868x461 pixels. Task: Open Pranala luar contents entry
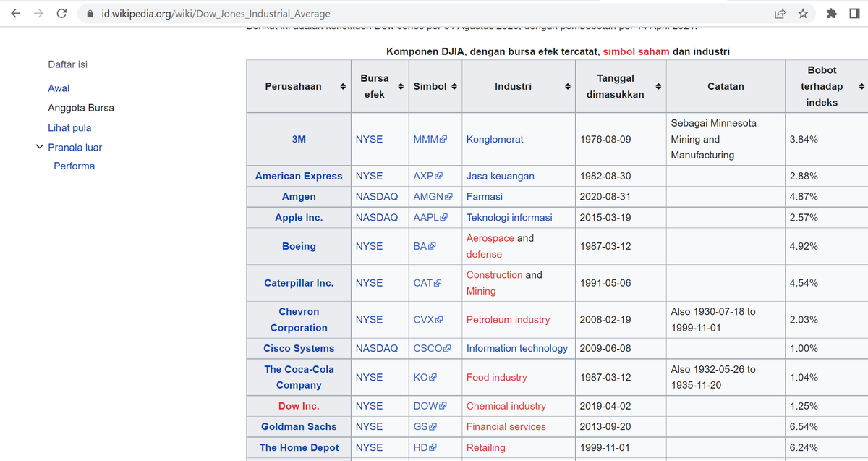[x=75, y=148]
